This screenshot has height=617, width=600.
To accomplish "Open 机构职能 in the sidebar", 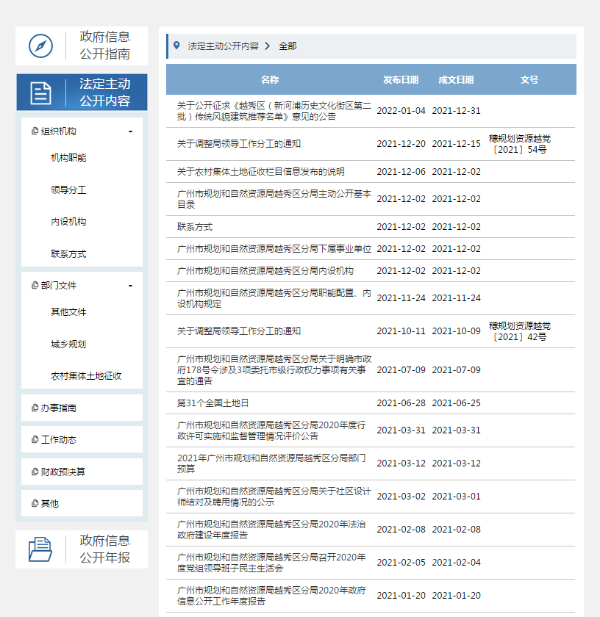I will pos(69,158).
